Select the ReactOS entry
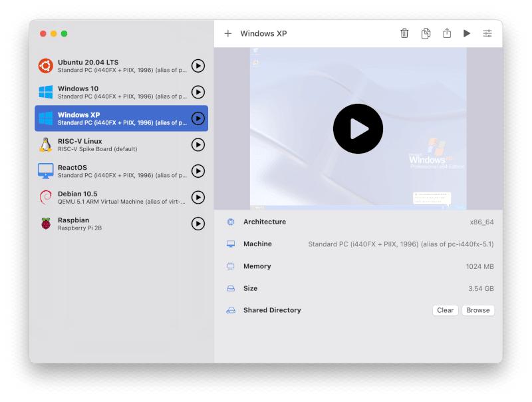Image resolution: width=532 pixels, height=402 pixels. tap(122, 171)
